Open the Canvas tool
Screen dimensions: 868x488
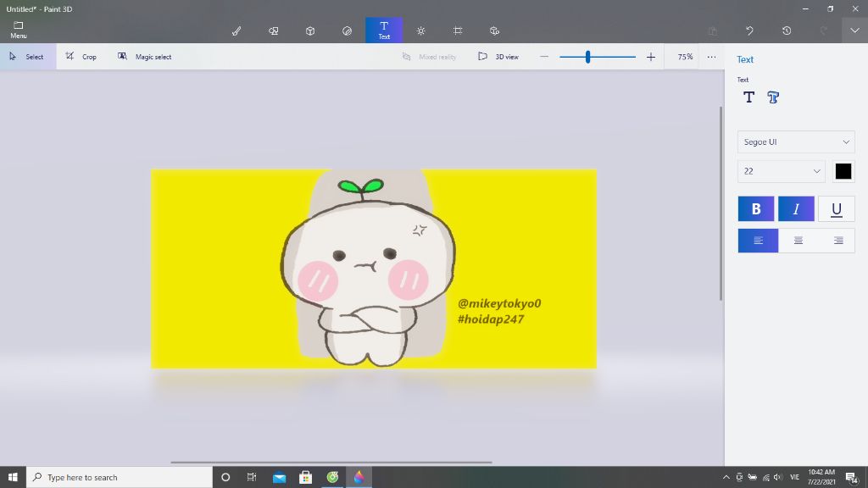458,31
